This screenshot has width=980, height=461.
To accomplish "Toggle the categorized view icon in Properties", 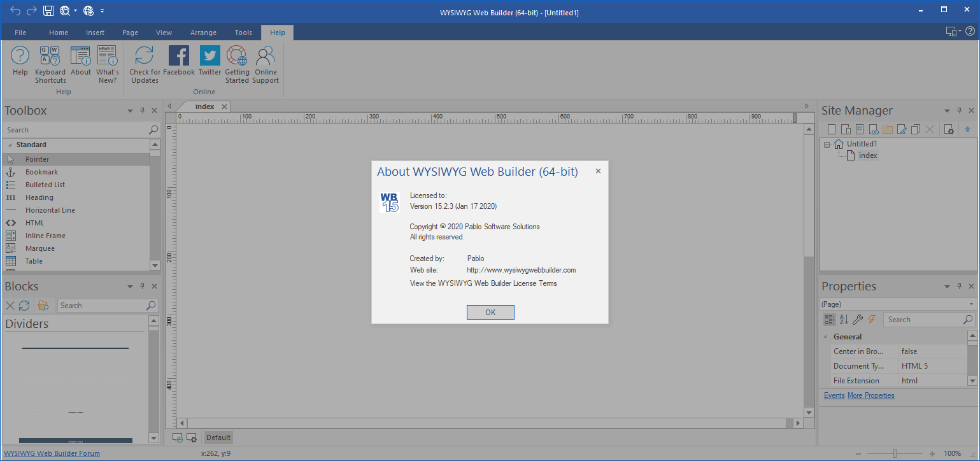I will pyautogui.click(x=829, y=320).
